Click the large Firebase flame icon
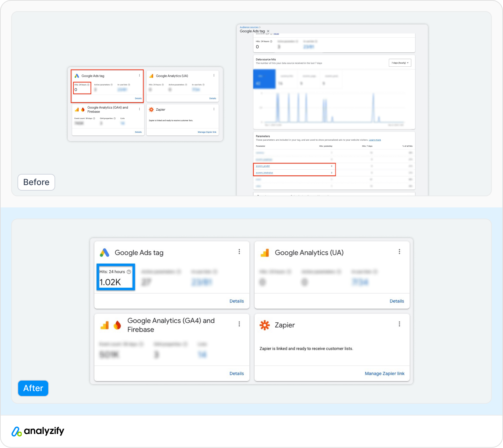Image resolution: width=503 pixels, height=448 pixels. pyautogui.click(x=117, y=325)
